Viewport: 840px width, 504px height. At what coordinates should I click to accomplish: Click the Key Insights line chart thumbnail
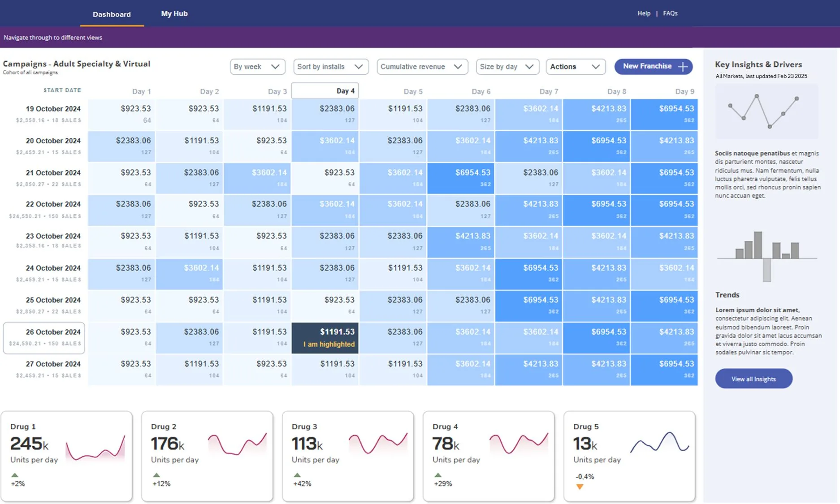(x=766, y=111)
